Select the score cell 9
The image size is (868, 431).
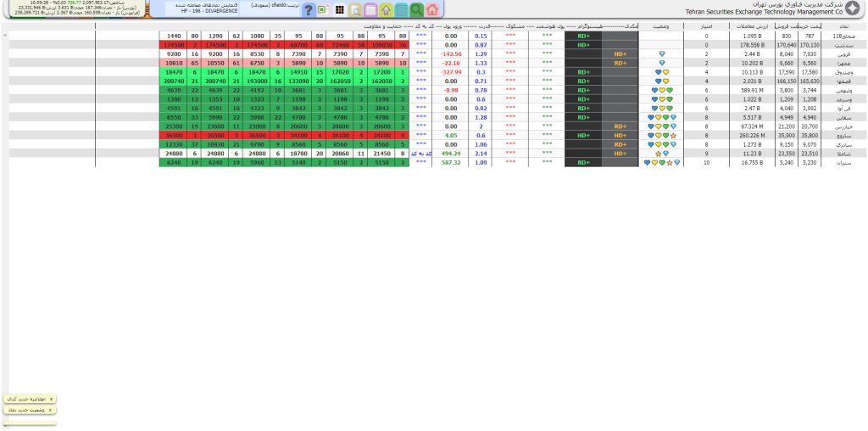coord(706,154)
